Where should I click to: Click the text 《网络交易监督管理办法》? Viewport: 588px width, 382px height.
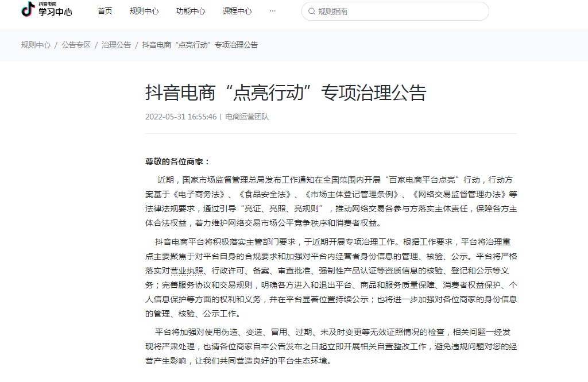[459, 194]
